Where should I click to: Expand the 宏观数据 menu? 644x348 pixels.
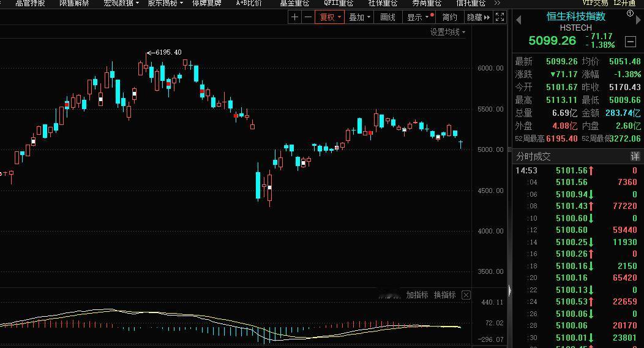pos(121,3)
